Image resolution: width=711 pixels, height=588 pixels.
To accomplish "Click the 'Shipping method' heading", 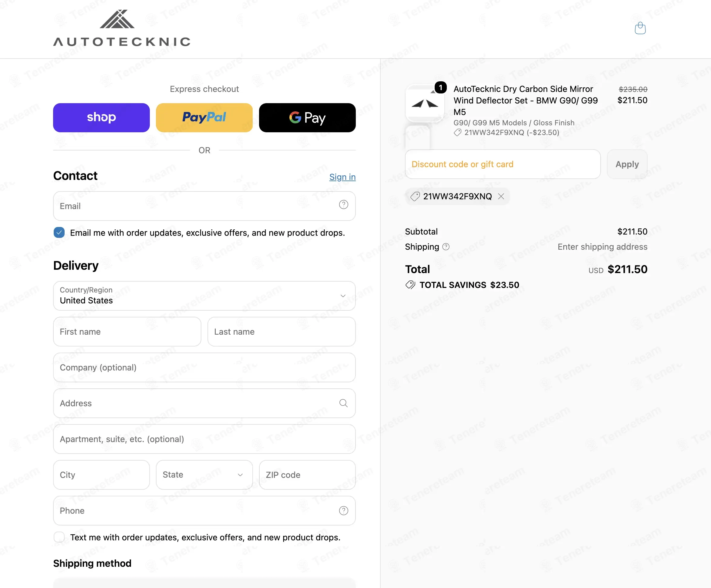I will coord(92,563).
